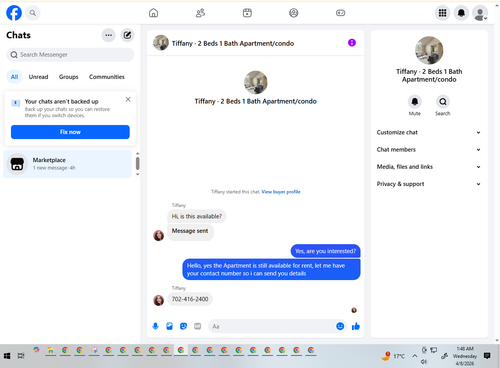Image resolution: width=500 pixels, height=368 pixels.
Task: Mute the conversation with bell icon
Action: [415, 101]
